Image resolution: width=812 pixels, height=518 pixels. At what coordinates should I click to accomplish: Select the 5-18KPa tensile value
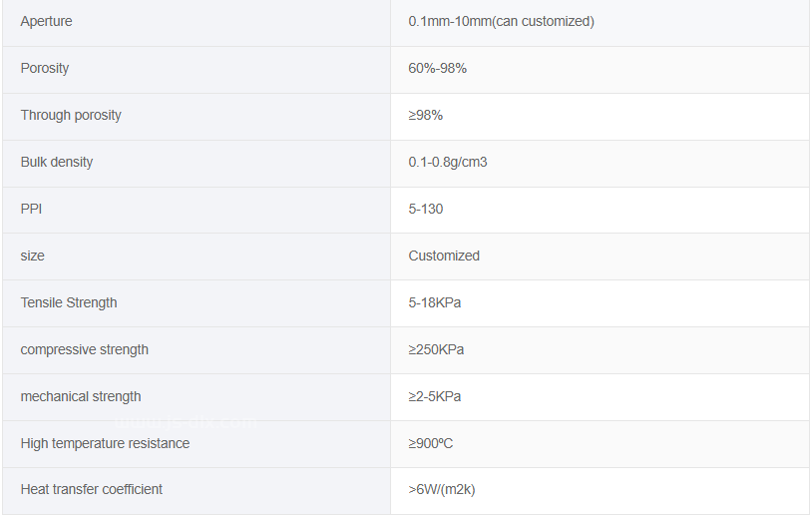[x=435, y=302]
